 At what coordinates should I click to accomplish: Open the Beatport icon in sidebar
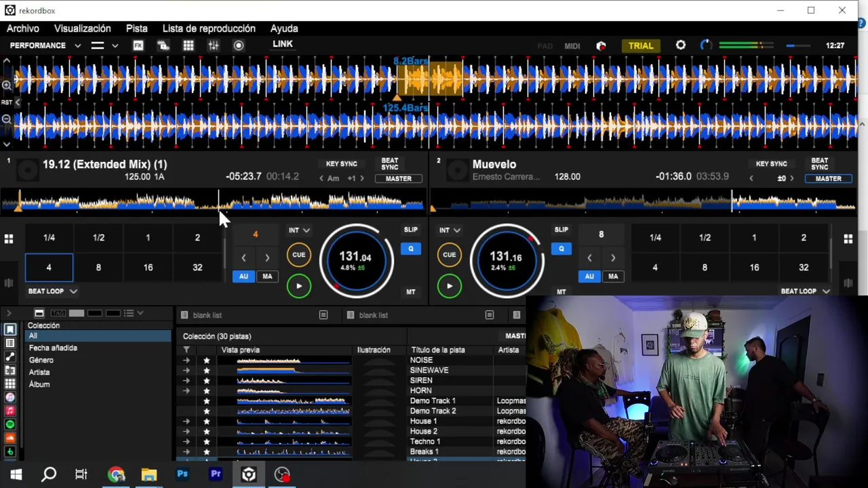[x=10, y=451]
